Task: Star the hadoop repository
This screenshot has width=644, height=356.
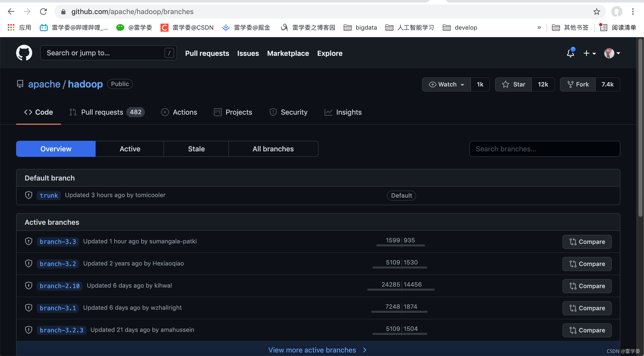Action: click(513, 84)
